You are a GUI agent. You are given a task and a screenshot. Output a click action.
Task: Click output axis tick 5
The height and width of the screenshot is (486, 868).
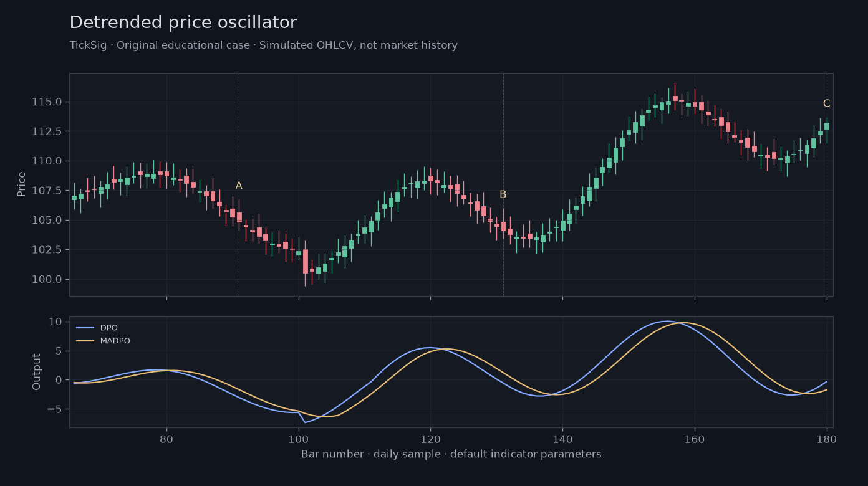(x=59, y=351)
